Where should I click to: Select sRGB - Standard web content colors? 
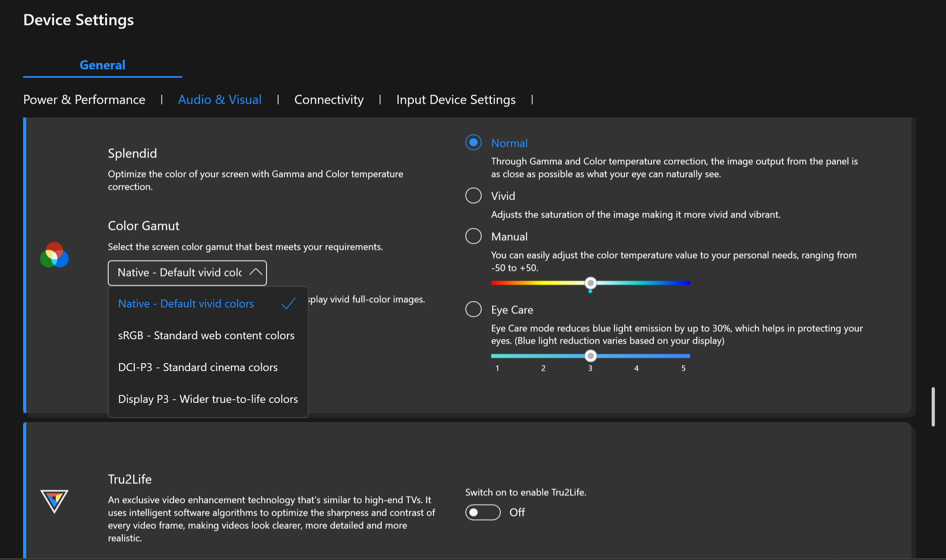click(206, 336)
